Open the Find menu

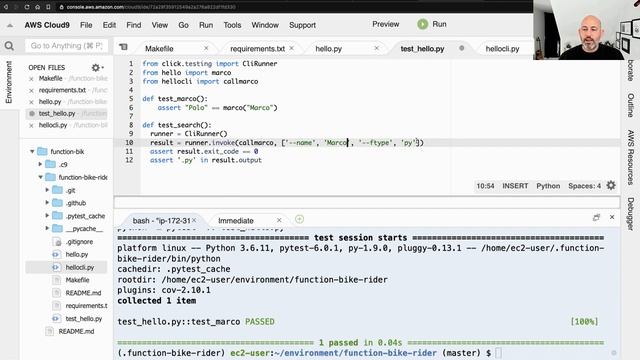coord(133,25)
